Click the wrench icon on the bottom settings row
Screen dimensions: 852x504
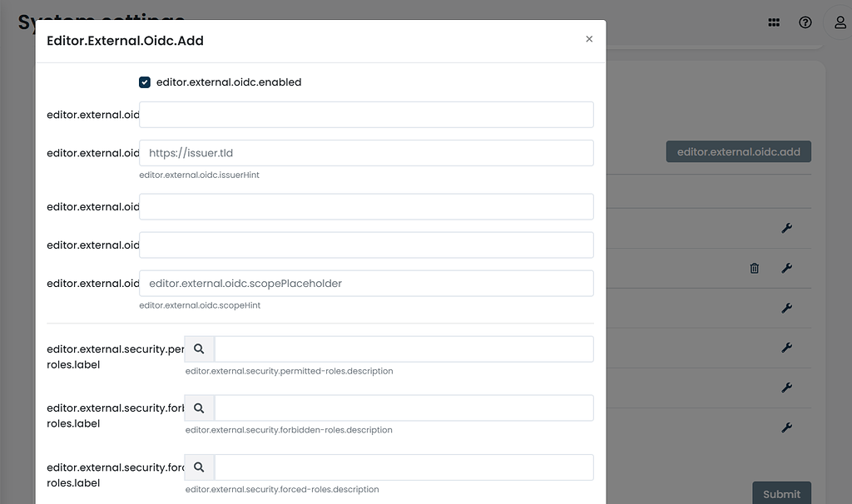(787, 427)
